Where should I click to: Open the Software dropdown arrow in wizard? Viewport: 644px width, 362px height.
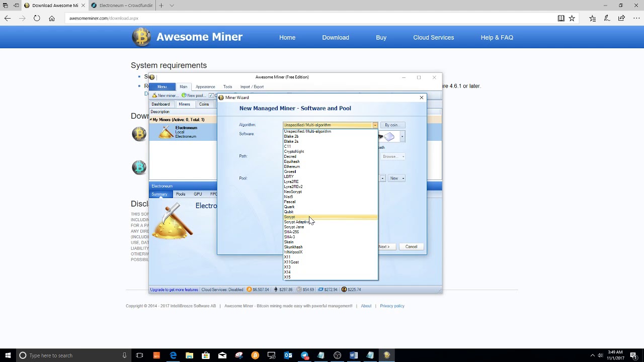tap(402, 136)
